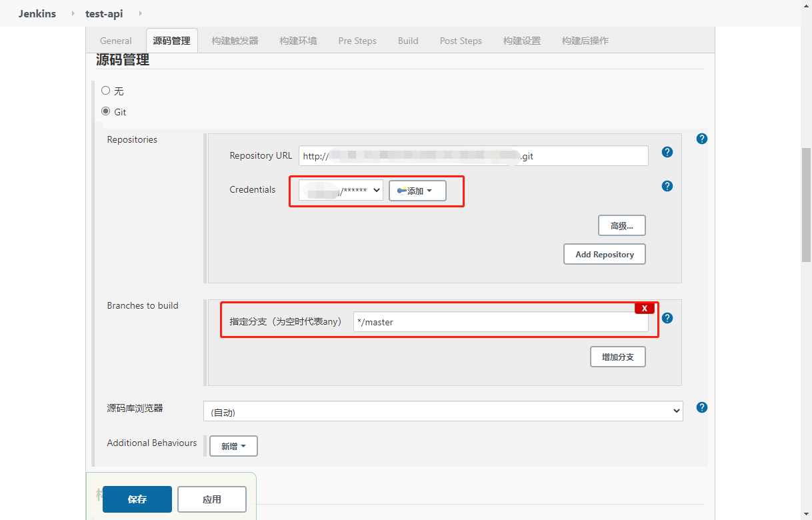
Task: Click help icon next to Repository URL
Action: [667, 152]
